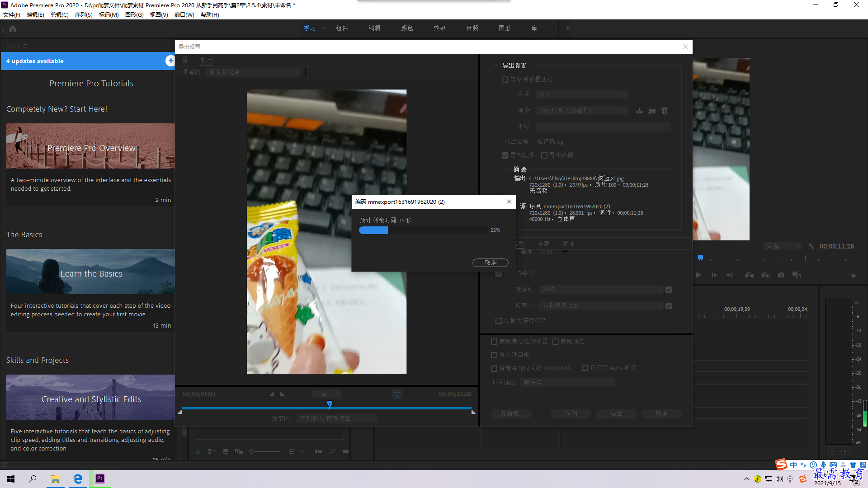
Task: Enable Use Maximum Render Quality checkbox
Action: tap(494, 342)
